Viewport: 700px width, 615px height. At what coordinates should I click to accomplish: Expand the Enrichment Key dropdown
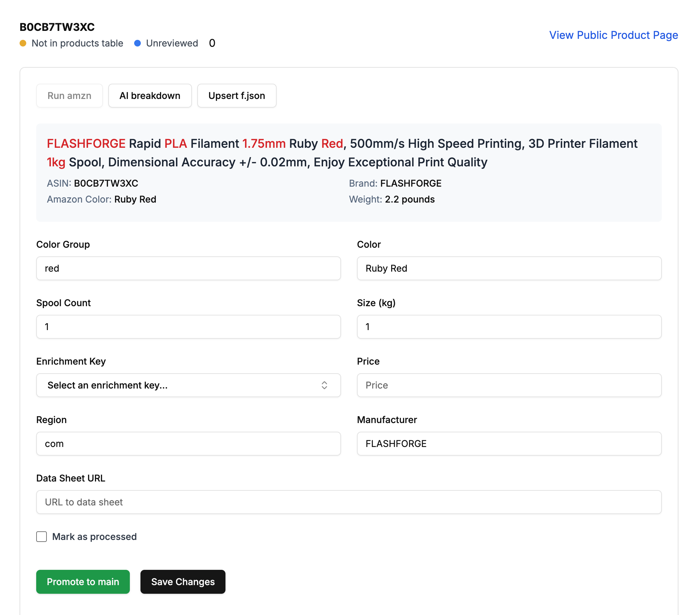tap(188, 385)
